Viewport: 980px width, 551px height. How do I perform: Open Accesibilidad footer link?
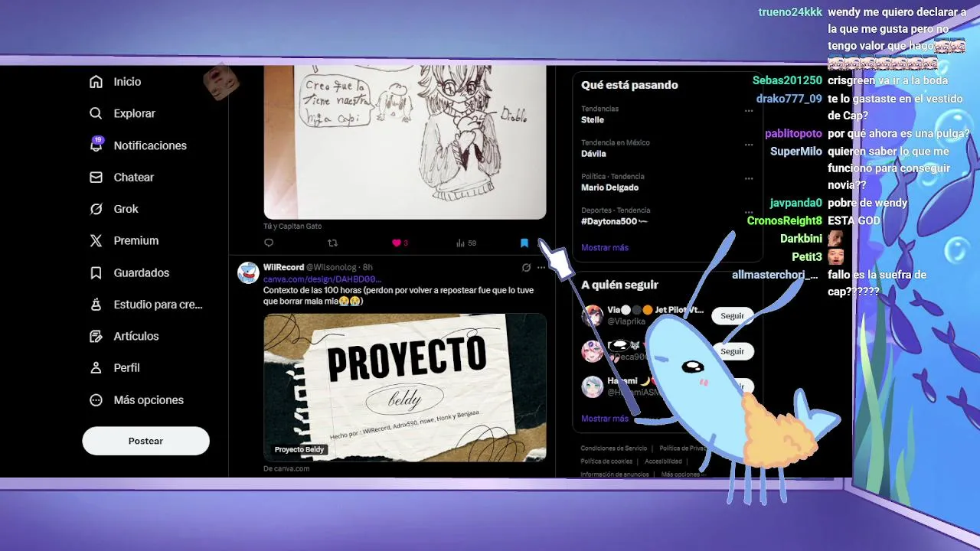click(x=663, y=461)
